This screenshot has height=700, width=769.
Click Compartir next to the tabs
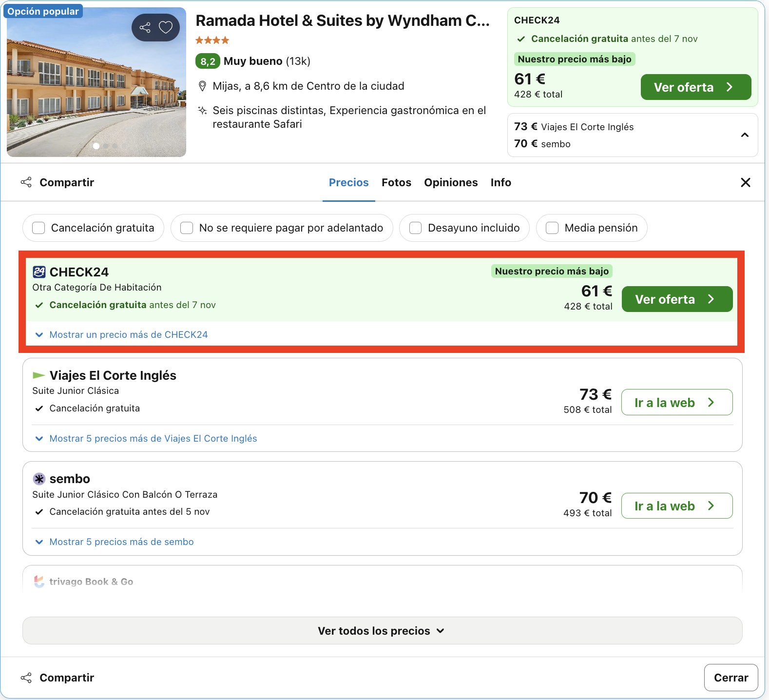click(x=58, y=182)
